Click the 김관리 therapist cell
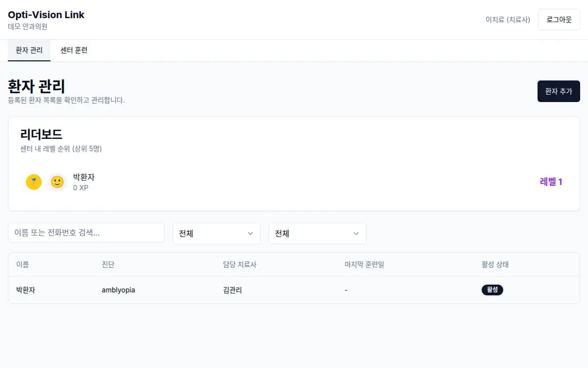The width and height of the screenshot is (588, 368). (232, 290)
